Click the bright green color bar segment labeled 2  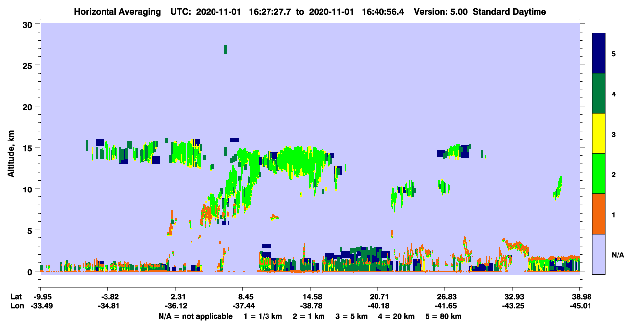point(599,174)
